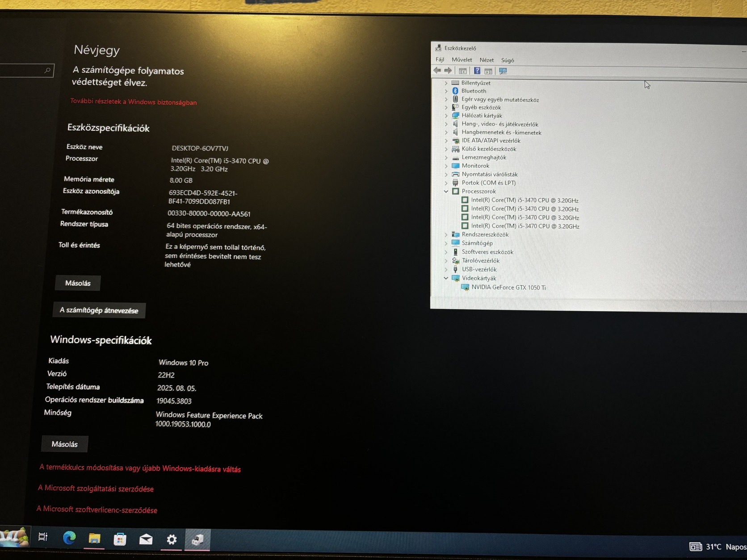Open the Fájl menu

(x=440, y=59)
